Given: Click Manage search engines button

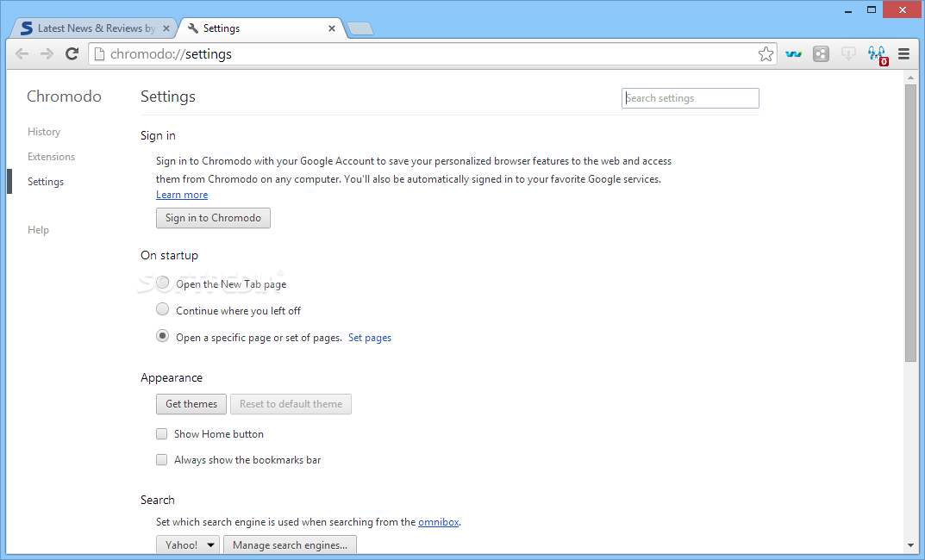Looking at the screenshot, I should click(290, 544).
